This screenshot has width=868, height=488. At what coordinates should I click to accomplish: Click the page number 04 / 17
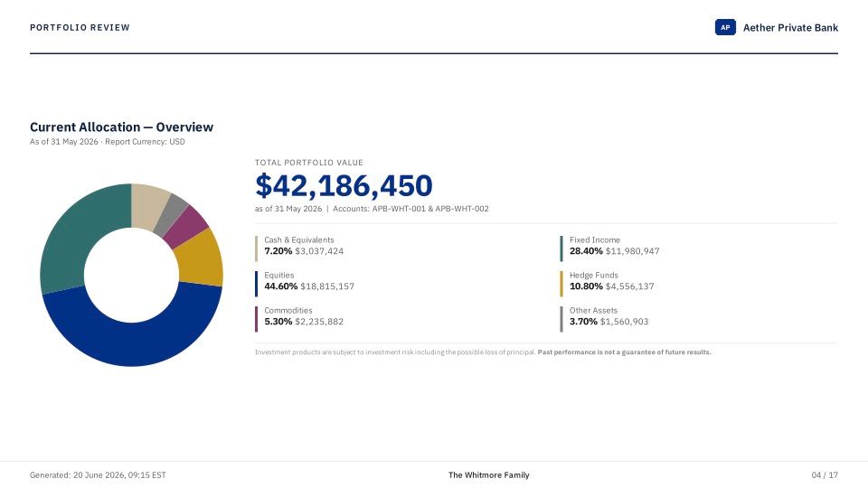click(x=825, y=474)
